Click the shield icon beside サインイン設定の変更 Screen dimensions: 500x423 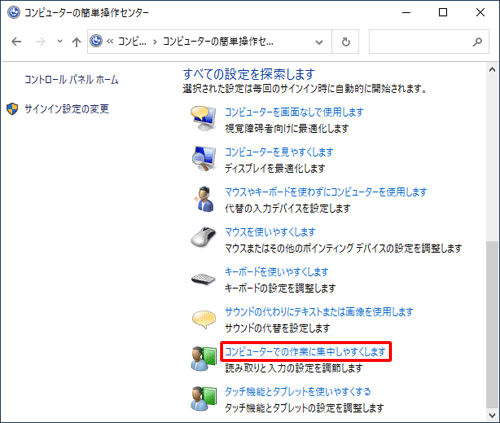tap(12, 109)
